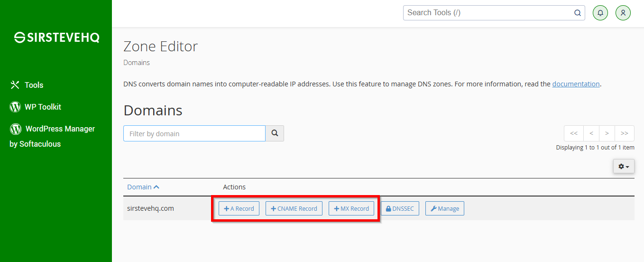Viewport: 644px width, 262px height.
Task: Open DNSSEC for the domain
Action: click(400, 208)
